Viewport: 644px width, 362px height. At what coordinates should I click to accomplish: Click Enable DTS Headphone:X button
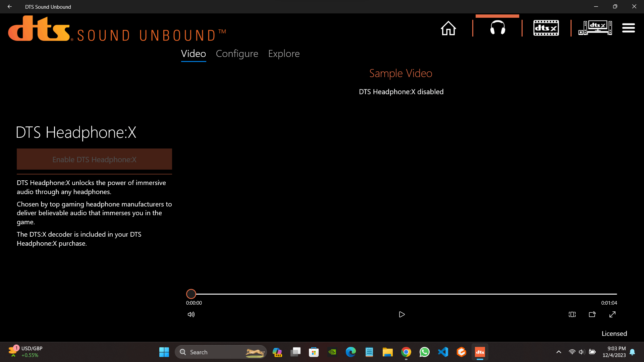(94, 159)
